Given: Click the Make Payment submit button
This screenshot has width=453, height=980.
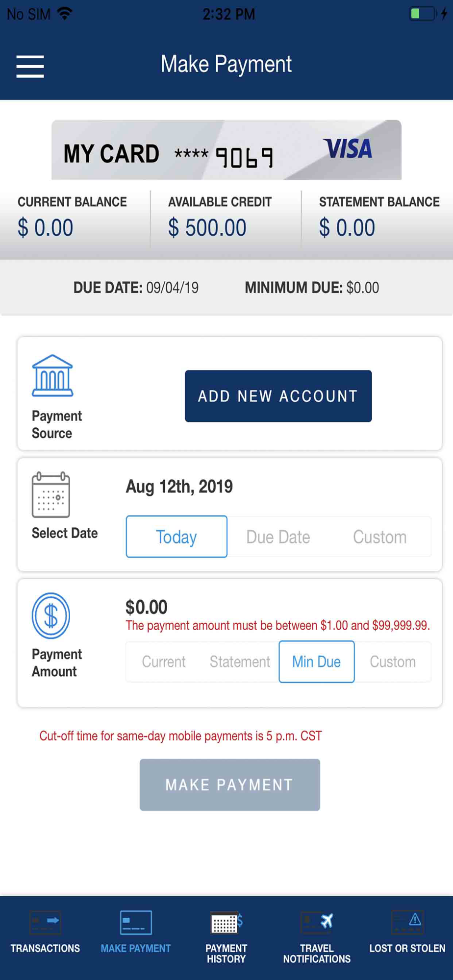Looking at the screenshot, I should (x=229, y=784).
